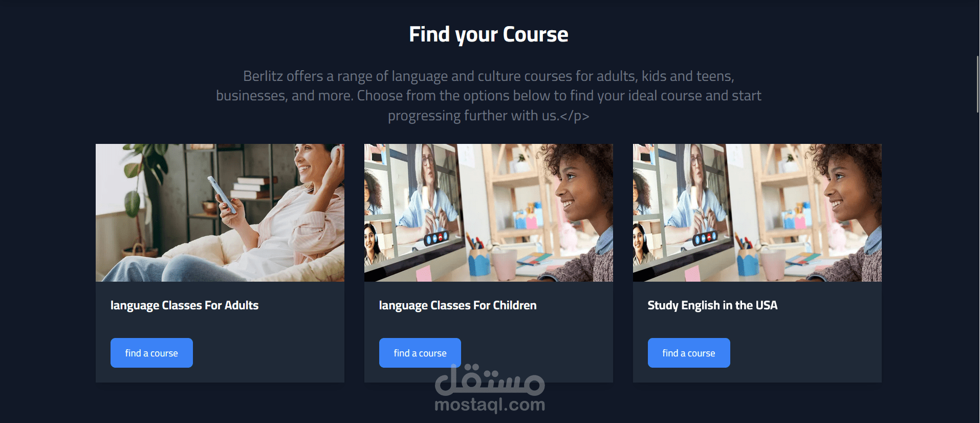Click the Children course card body
This screenshot has width=980, height=423.
(489, 332)
